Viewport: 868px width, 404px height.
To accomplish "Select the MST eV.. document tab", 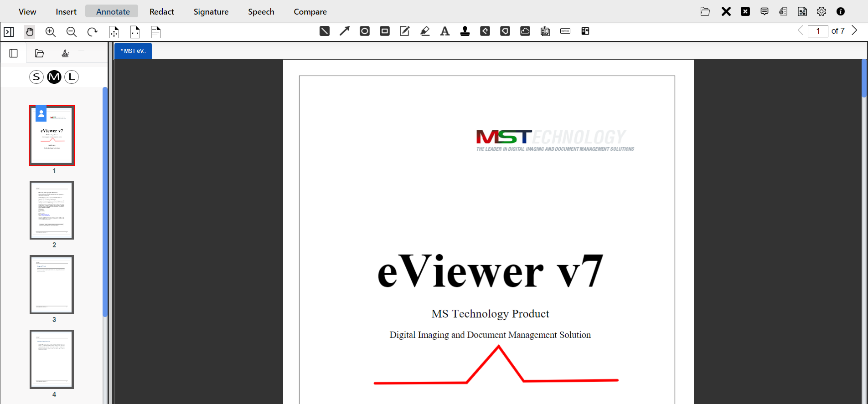I will [x=133, y=51].
